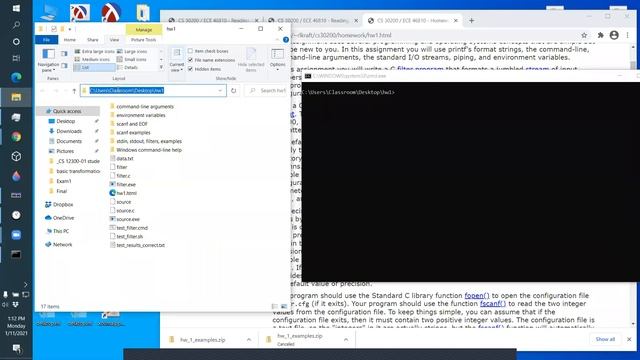Open Dropbox in navigation pane
640x360 pixels.
[63, 204]
